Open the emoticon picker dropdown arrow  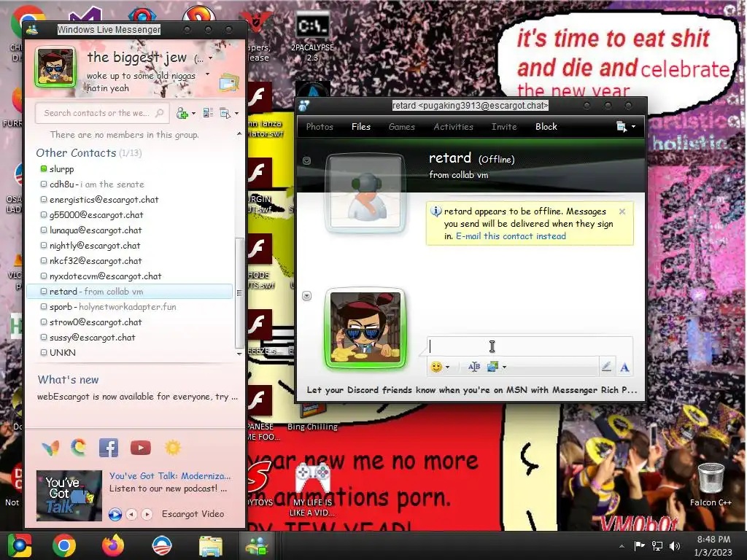447,367
